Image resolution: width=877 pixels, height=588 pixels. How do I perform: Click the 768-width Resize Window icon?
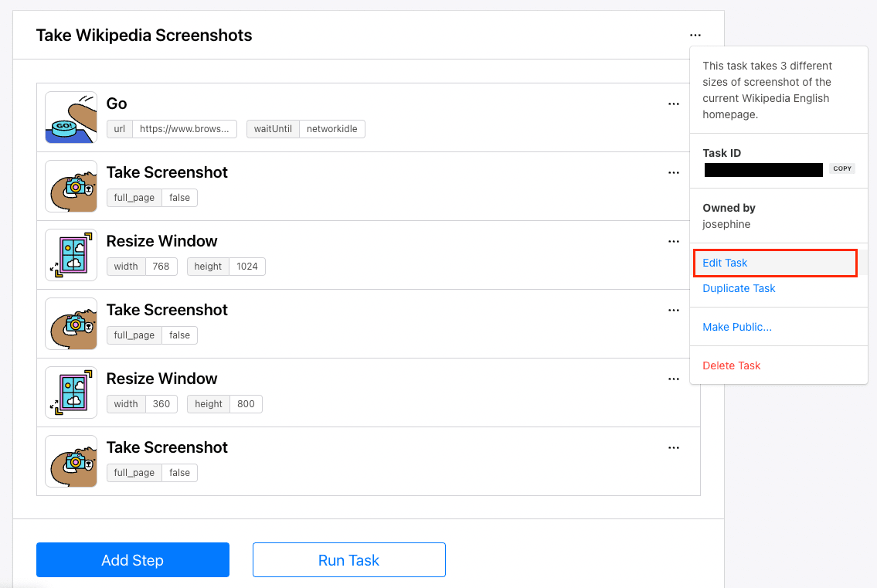point(71,255)
